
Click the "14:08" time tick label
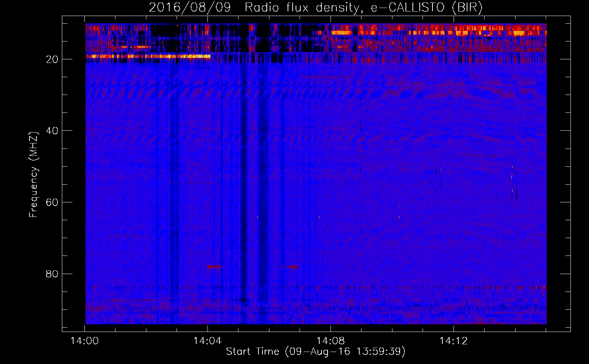point(331,341)
